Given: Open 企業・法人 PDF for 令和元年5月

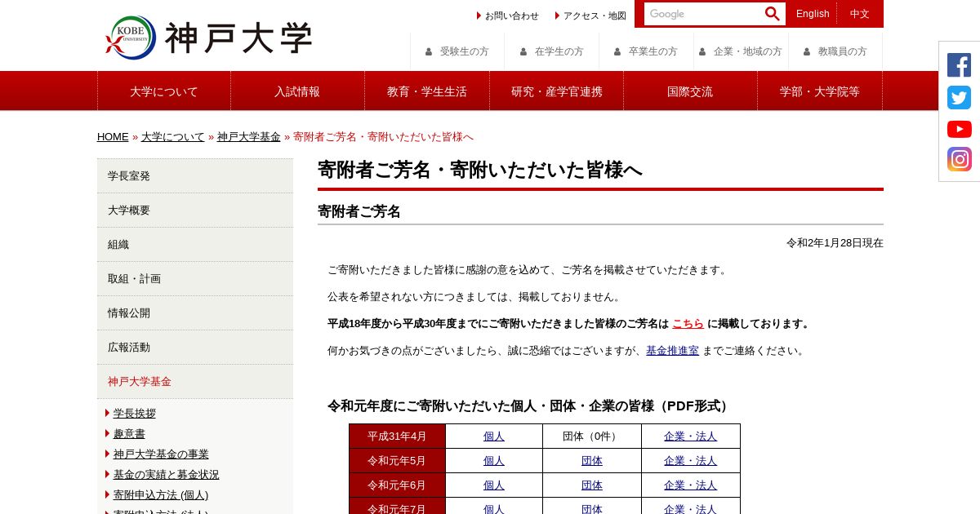Looking at the screenshot, I should (x=690, y=460).
